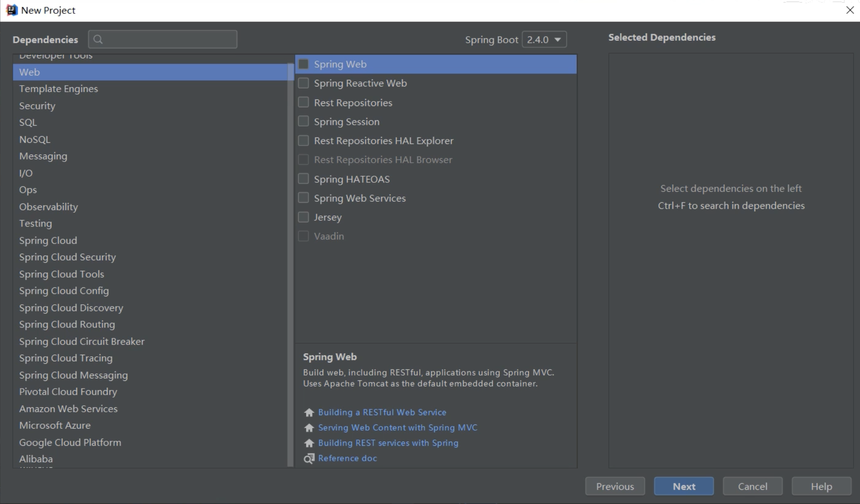860x504 pixels.
Task: Click the Selected Dependencies empty panel hint
Action: click(731, 197)
